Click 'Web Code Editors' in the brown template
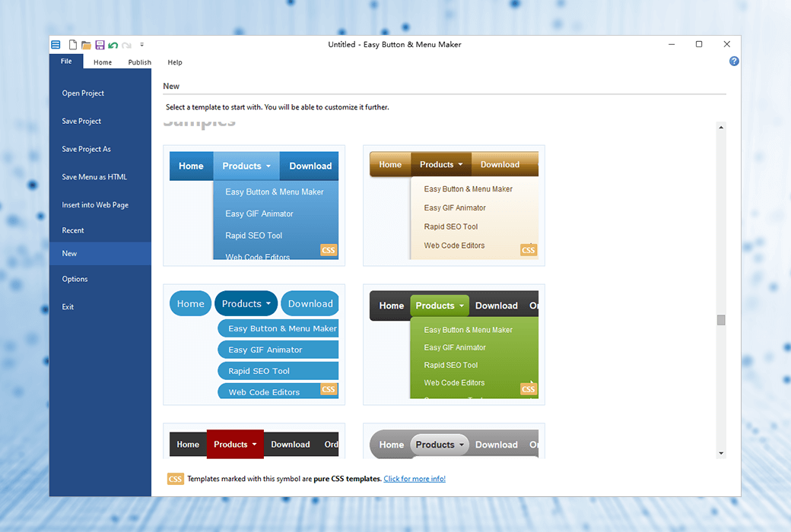 tap(454, 245)
